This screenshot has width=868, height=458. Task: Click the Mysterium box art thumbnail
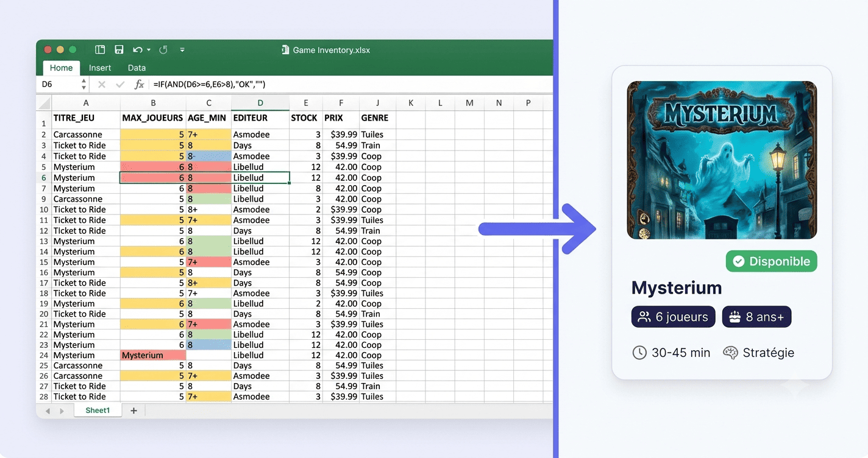tap(722, 160)
